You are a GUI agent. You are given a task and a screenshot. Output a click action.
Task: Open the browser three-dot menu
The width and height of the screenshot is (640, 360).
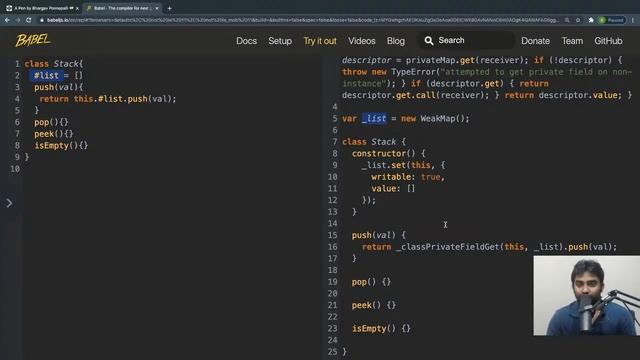pyautogui.click(x=633, y=20)
